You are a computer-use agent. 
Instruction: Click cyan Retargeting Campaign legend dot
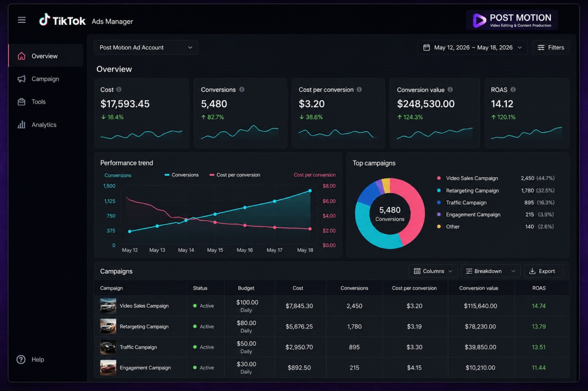coord(439,190)
